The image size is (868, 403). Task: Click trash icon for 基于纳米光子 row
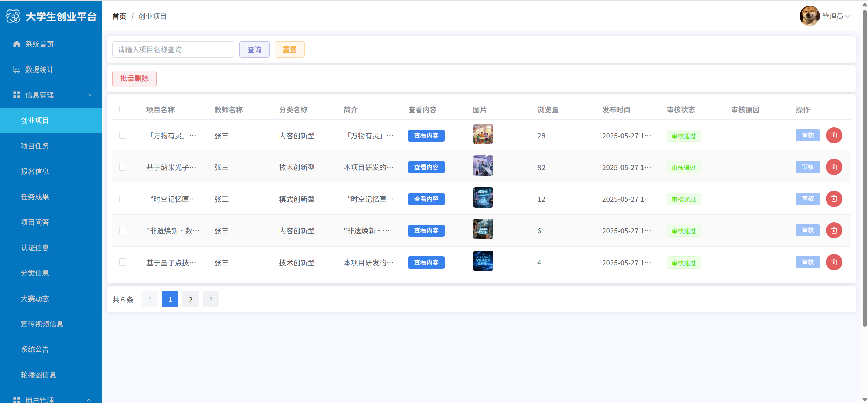834,167
